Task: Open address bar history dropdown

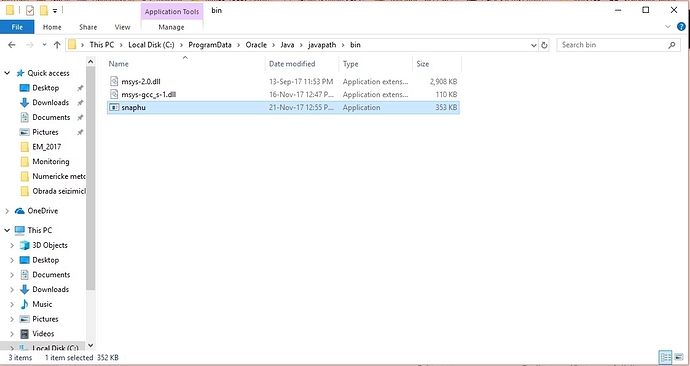Action: click(533, 45)
